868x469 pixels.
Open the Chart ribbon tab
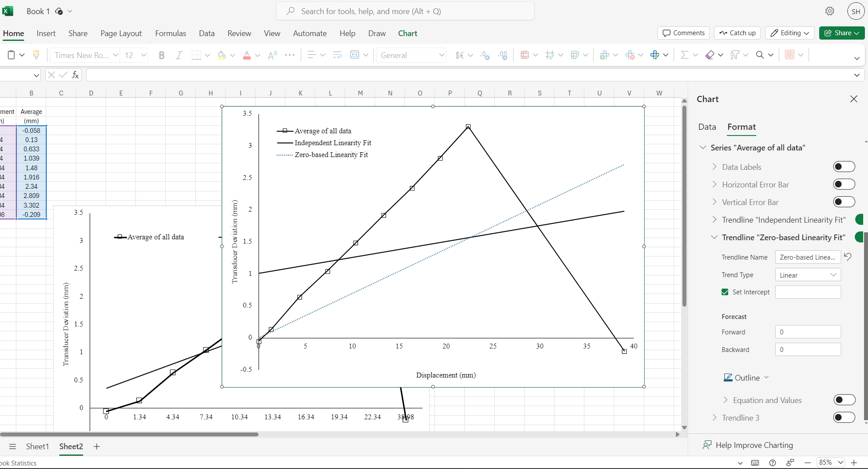[x=408, y=33]
